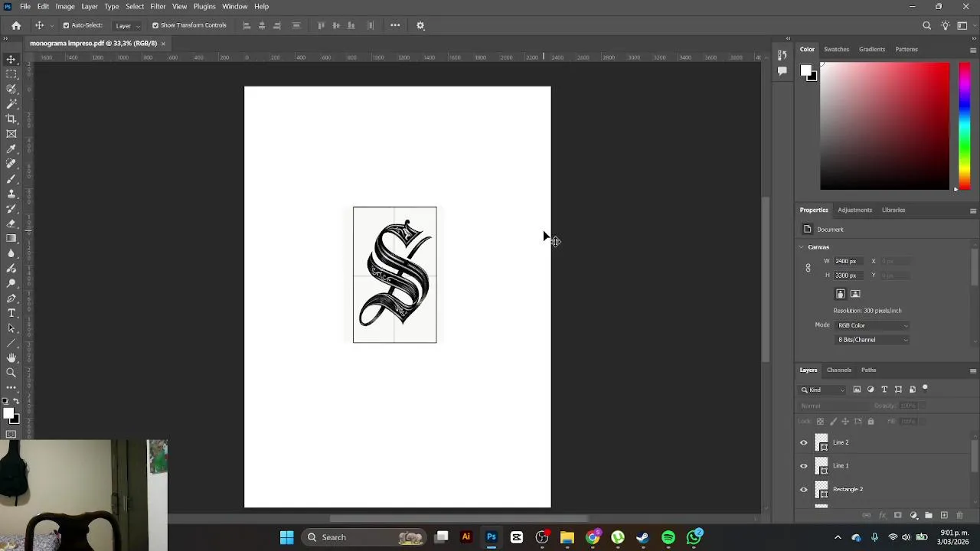Select the Move tool in the toolbox
980x551 pixels.
(x=11, y=59)
